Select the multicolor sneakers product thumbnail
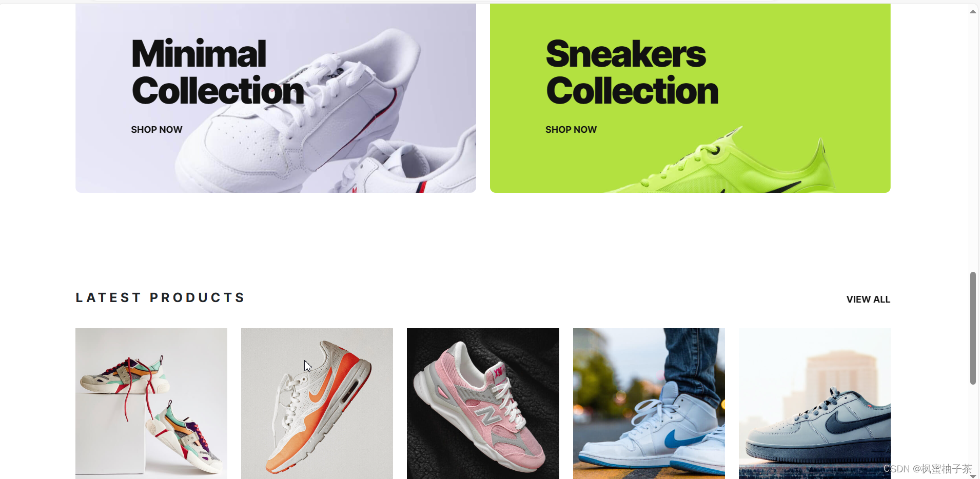The image size is (980, 479). pyautogui.click(x=151, y=404)
